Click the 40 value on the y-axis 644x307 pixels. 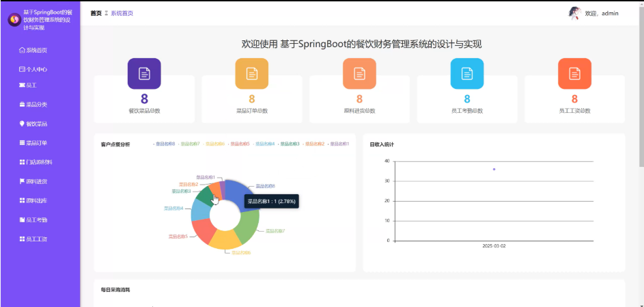click(387, 161)
